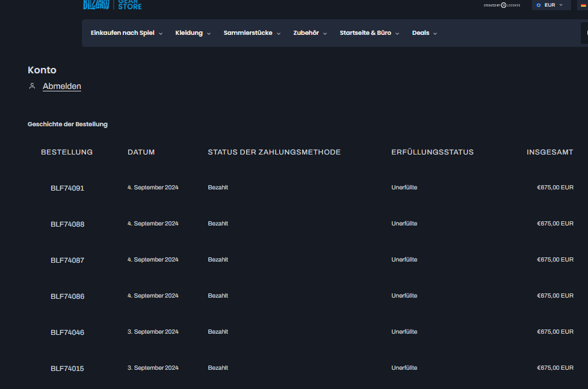Click Unerfüllte status for order BLF74086
588x389 pixels.
404,296
